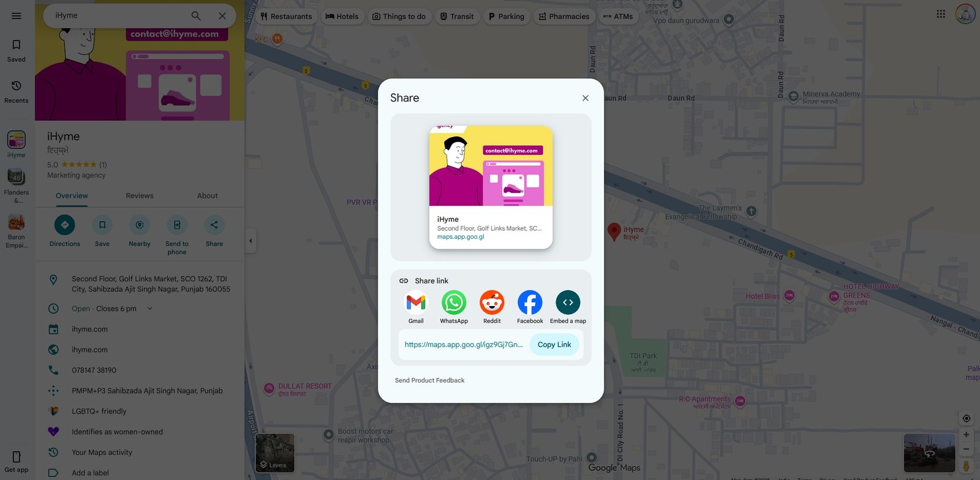Share via WhatsApp
This screenshot has width=980, height=480.
[x=454, y=302]
